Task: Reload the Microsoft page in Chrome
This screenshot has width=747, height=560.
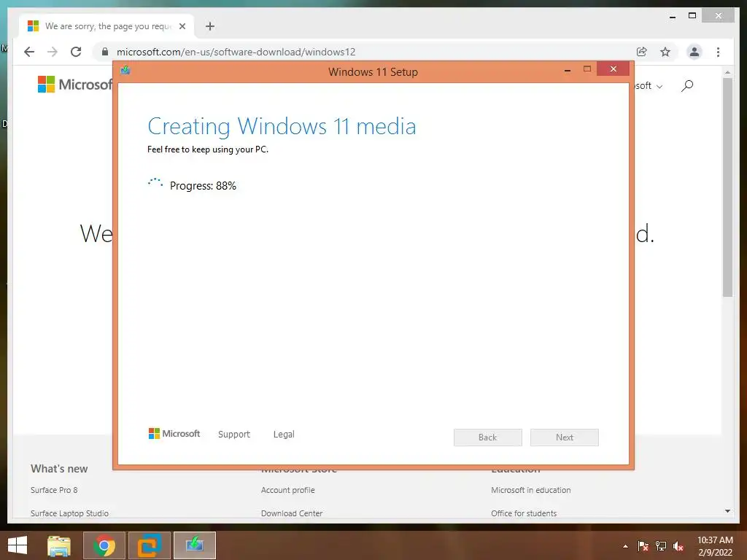Action: tap(76, 52)
